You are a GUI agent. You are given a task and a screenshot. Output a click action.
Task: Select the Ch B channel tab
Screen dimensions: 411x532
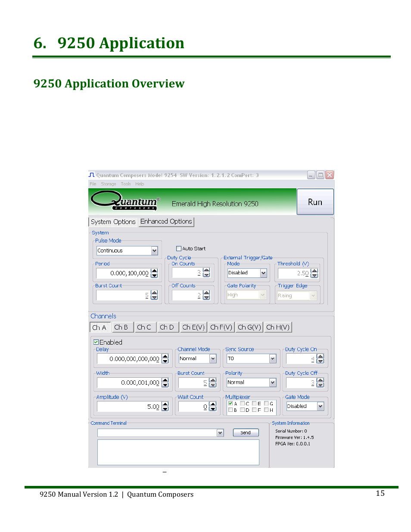pyautogui.click(x=121, y=327)
